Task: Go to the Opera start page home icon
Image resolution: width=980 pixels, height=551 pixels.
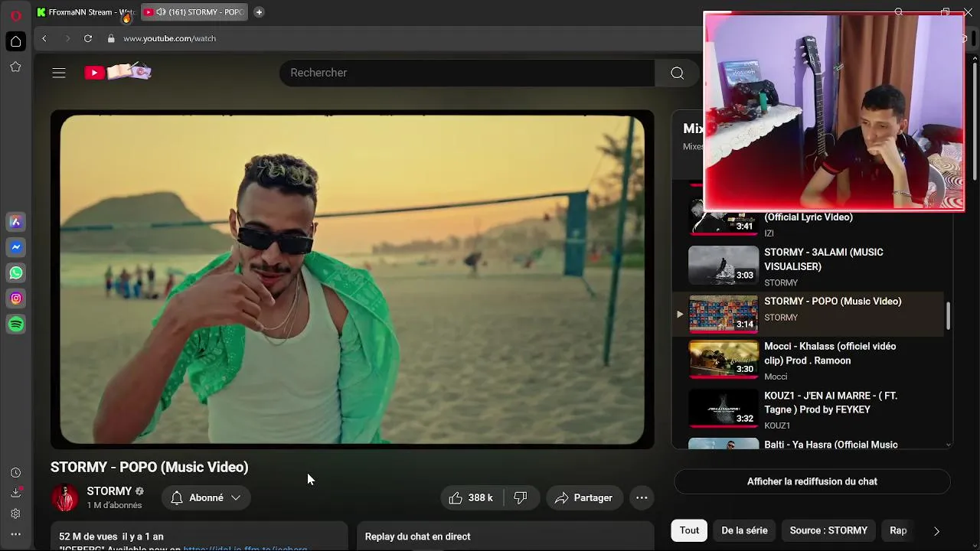Action: click(x=15, y=41)
